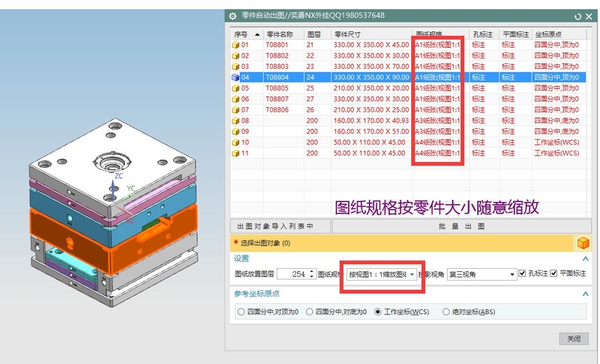Select part name T08803 cell
600x364 pixels.
point(277,67)
